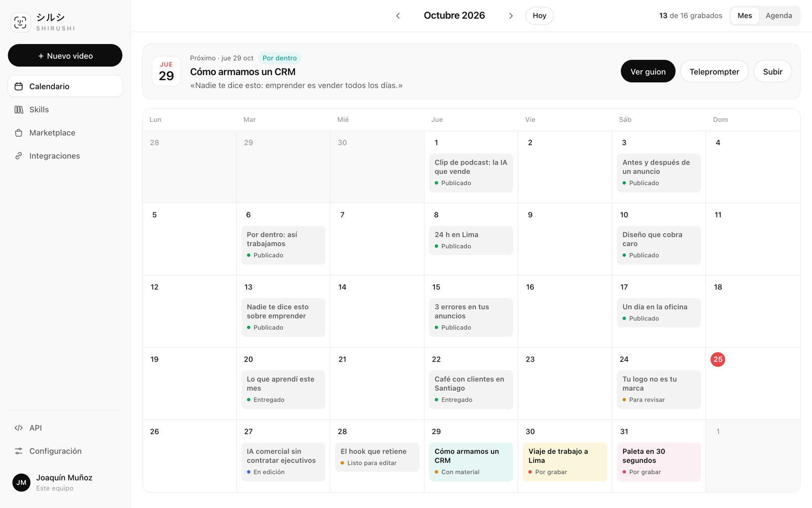Screen dimensions: 812x508
Task: Click the Skills books icon
Action: (x=19, y=110)
